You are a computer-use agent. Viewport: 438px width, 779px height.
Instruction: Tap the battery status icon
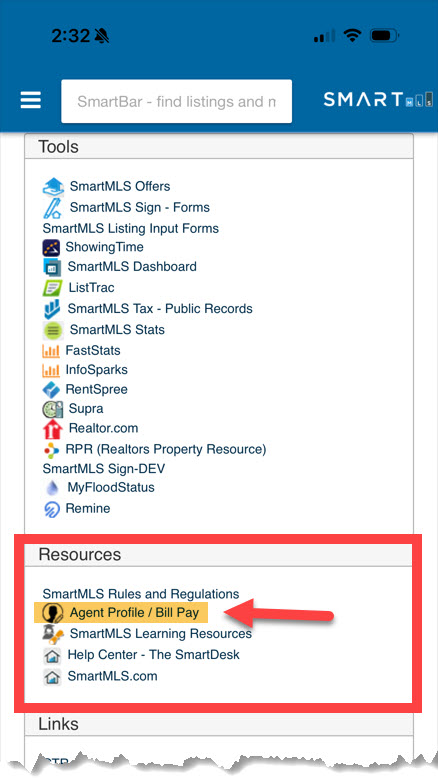click(385, 36)
